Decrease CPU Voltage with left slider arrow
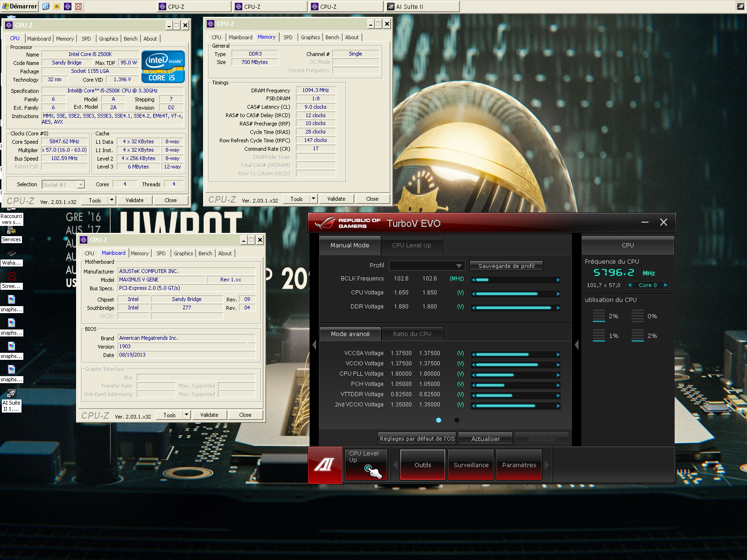Viewport: 747px width, 560px height. tap(473, 294)
